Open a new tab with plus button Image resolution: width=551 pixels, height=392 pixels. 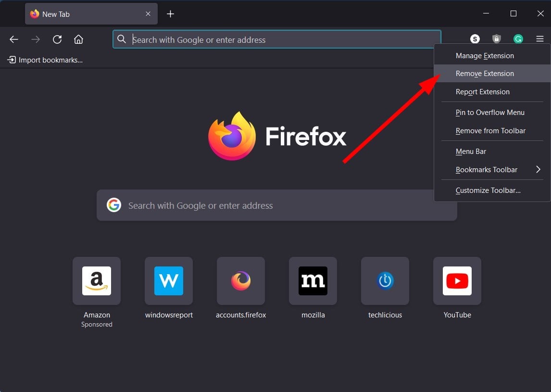170,14
